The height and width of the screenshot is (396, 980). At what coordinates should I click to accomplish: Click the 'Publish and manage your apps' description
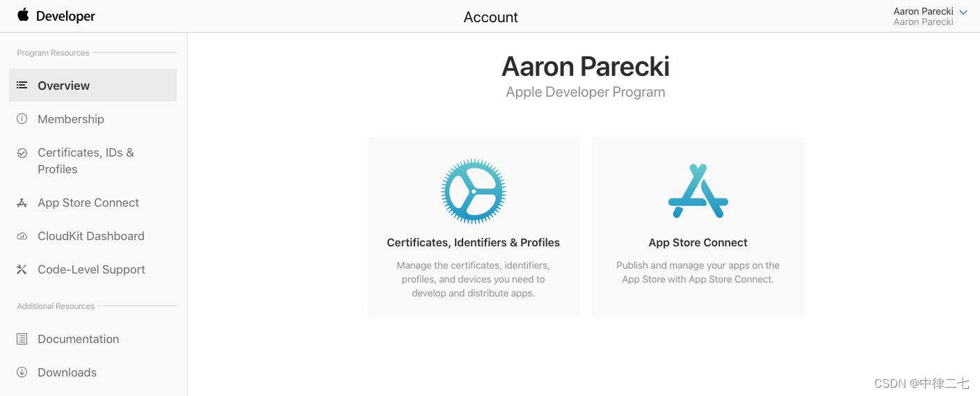(x=698, y=272)
